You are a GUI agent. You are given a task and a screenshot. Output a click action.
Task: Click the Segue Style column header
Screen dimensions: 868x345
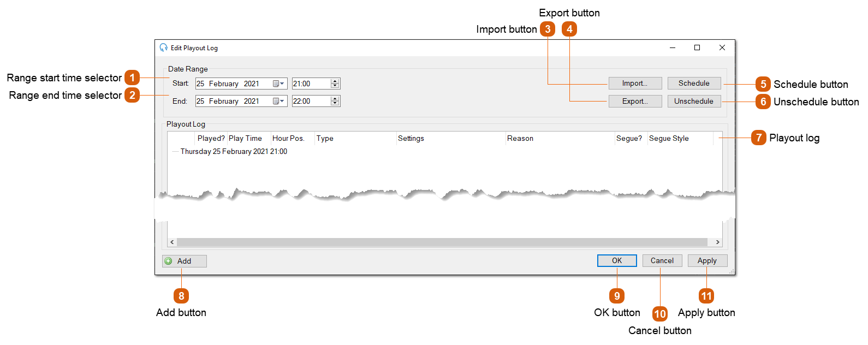coord(669,138)
